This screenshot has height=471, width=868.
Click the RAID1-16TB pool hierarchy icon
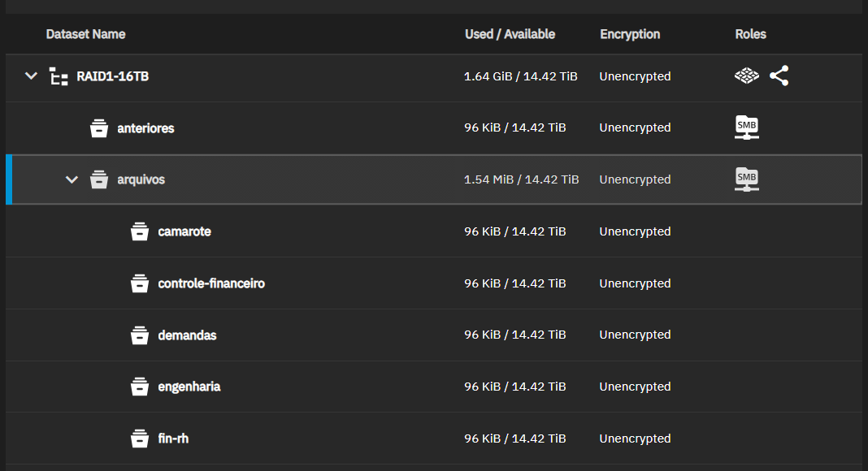click(x=59, y=76)
